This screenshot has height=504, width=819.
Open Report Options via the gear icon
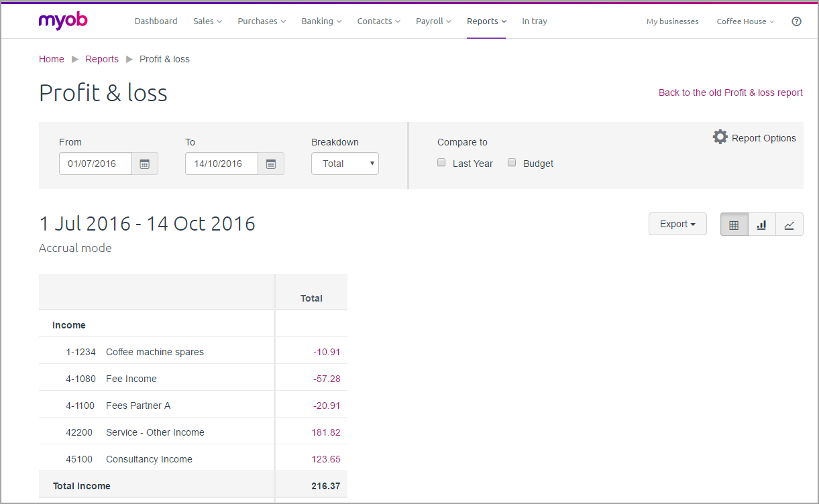[720, 136]
